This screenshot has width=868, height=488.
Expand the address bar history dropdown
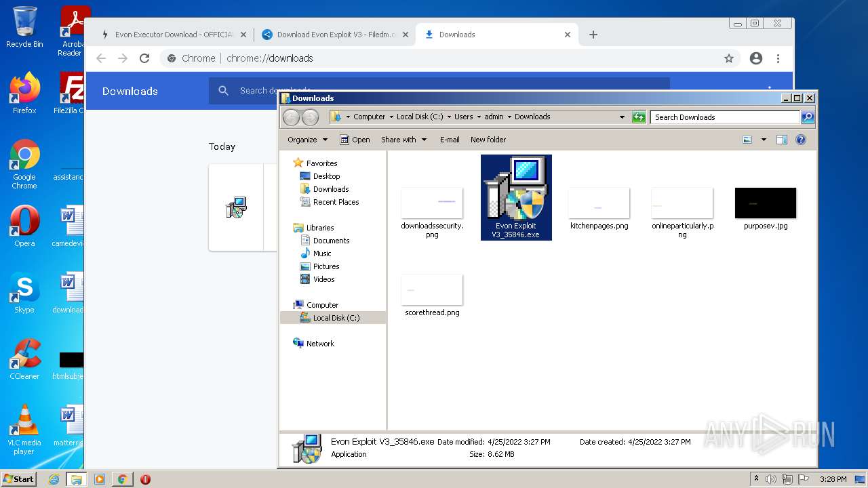point(622,117)
